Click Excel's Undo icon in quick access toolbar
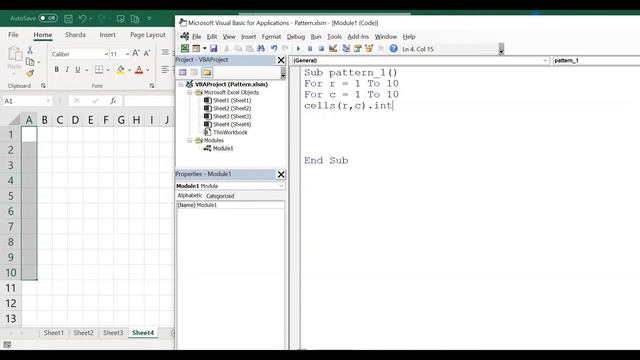This screenshot has width=640, height=360. pos(82,18)
